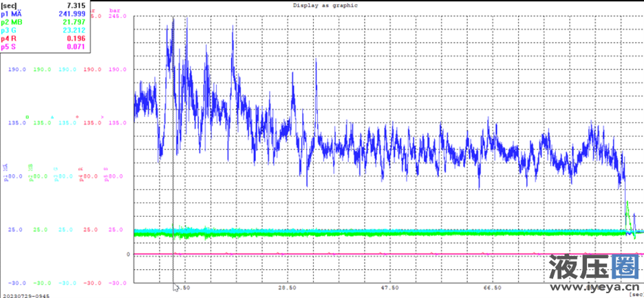Click the cyan 135.0 axis label

click(x=67, y=123)
